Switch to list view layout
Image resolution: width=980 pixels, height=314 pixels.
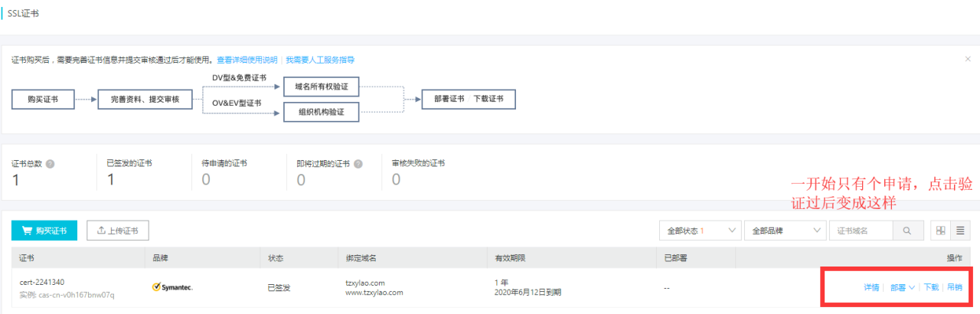tap(959, 231)
